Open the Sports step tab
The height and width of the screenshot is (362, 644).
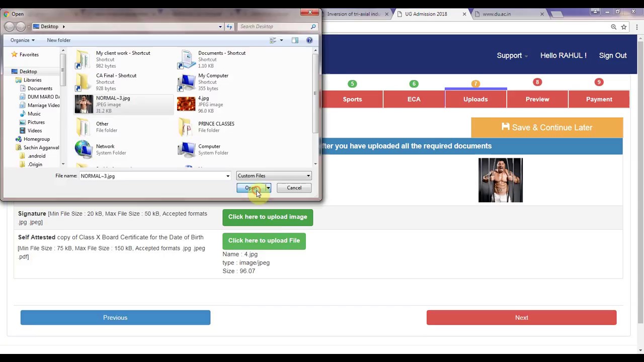tap(352, 100)
